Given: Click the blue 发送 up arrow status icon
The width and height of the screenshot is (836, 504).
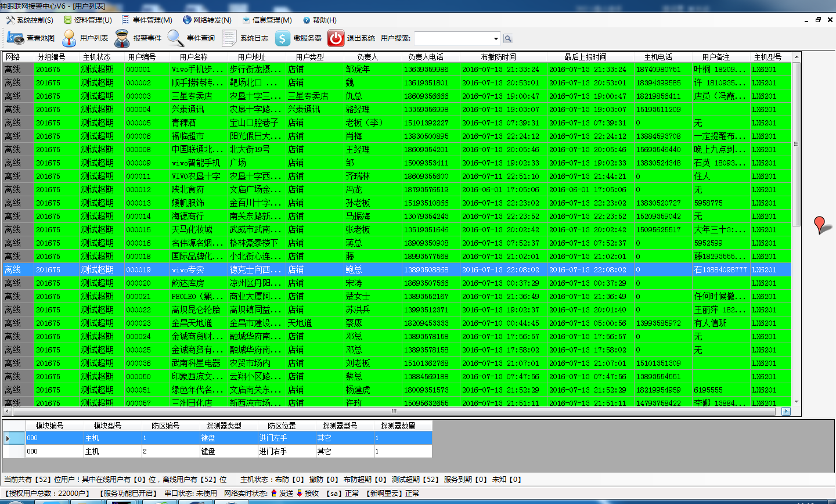Looking at the screenshot, I should click(274, 493).
